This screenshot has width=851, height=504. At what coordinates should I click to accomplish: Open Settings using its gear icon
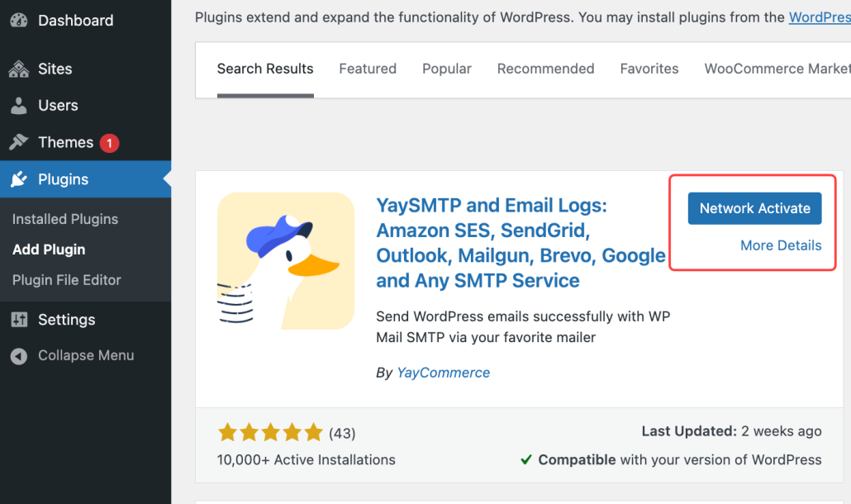(x=18, y=320)
